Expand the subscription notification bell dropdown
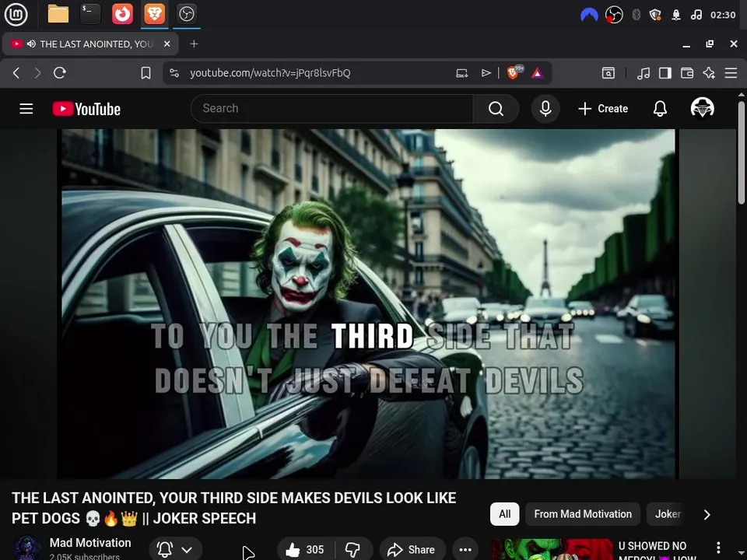The width and height of the screenshot is (747, 560). point(176,550)
